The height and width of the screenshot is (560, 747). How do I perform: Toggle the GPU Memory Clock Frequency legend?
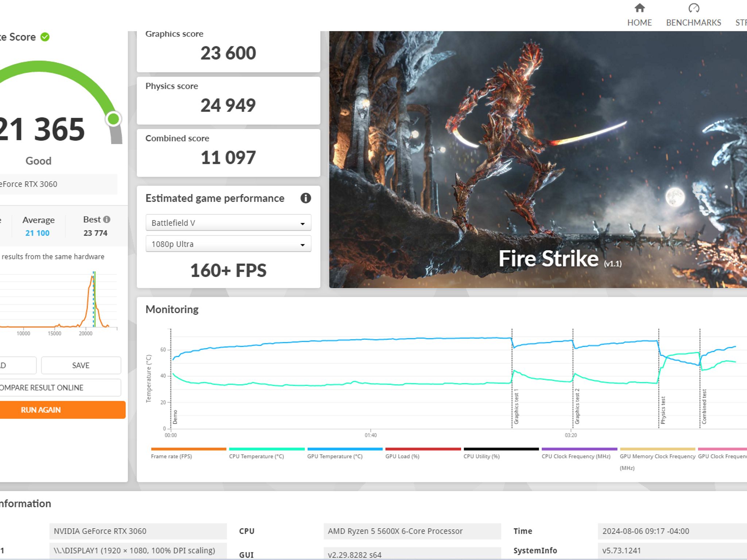(x=658, y=459)
